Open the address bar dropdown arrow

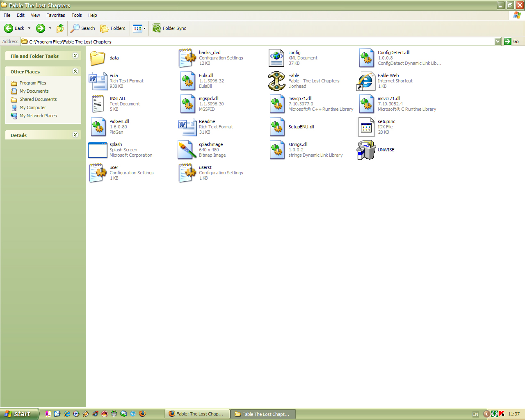point(498,41)
